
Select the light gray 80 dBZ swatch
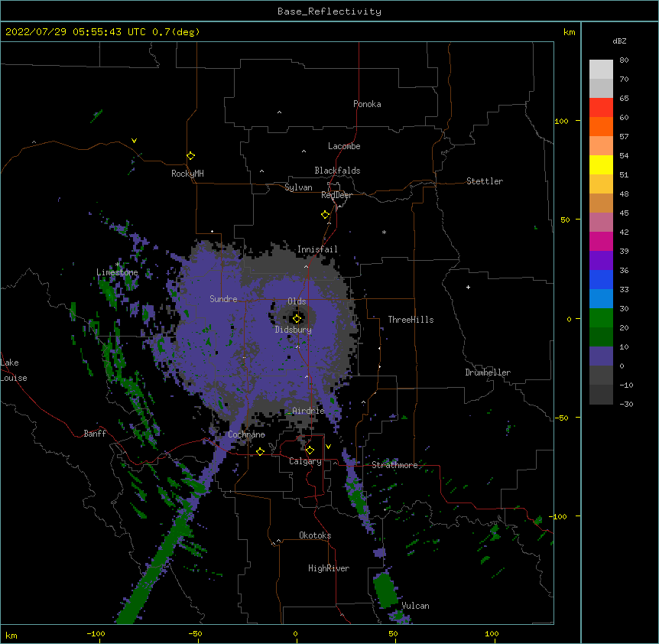pos(601,70)
